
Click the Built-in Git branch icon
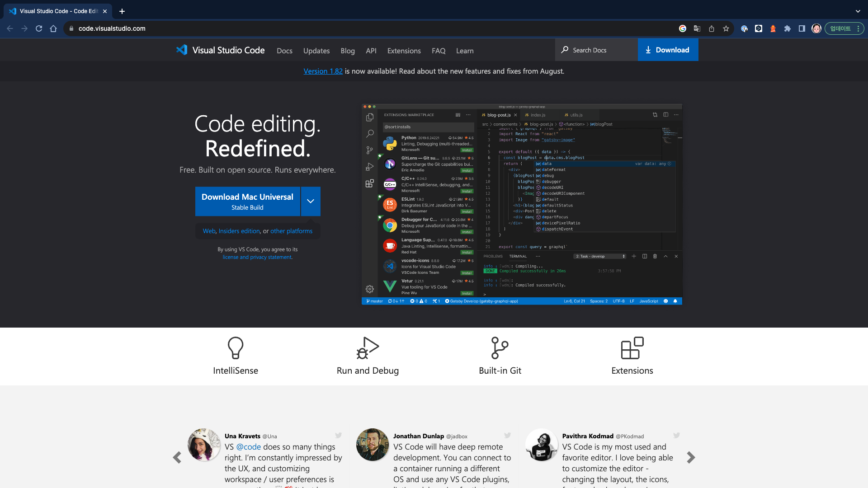(500, 348)
